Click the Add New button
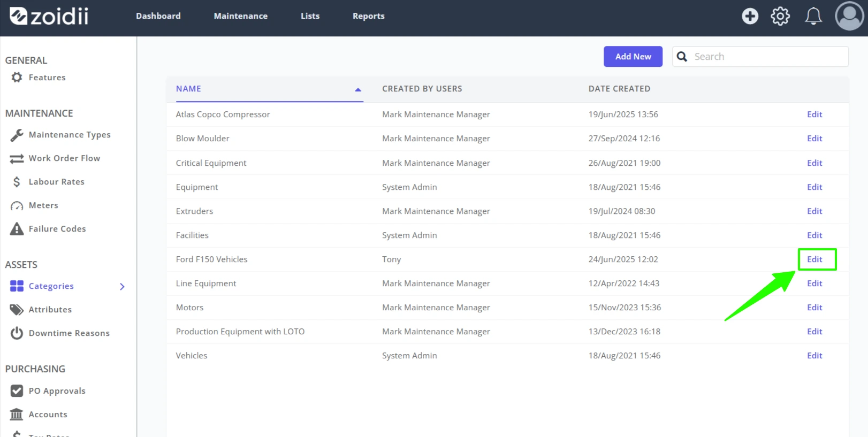The height and width of the screenshot is (437, 868). (x=633, y=57)
